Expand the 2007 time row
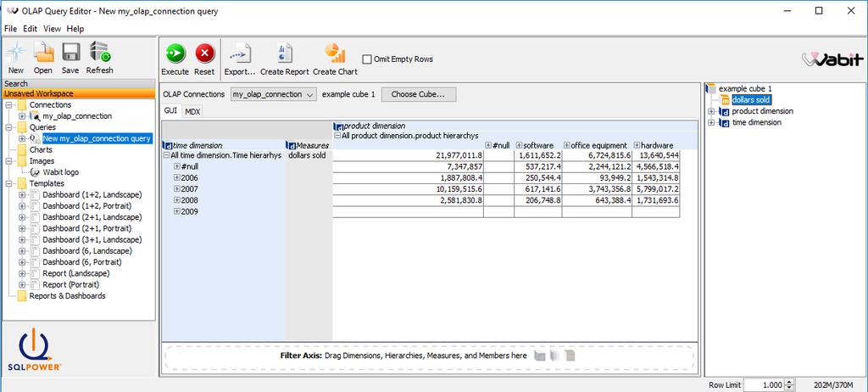This screenshot has height=392, width=868. pyautogui.click(x=176, y=189)
